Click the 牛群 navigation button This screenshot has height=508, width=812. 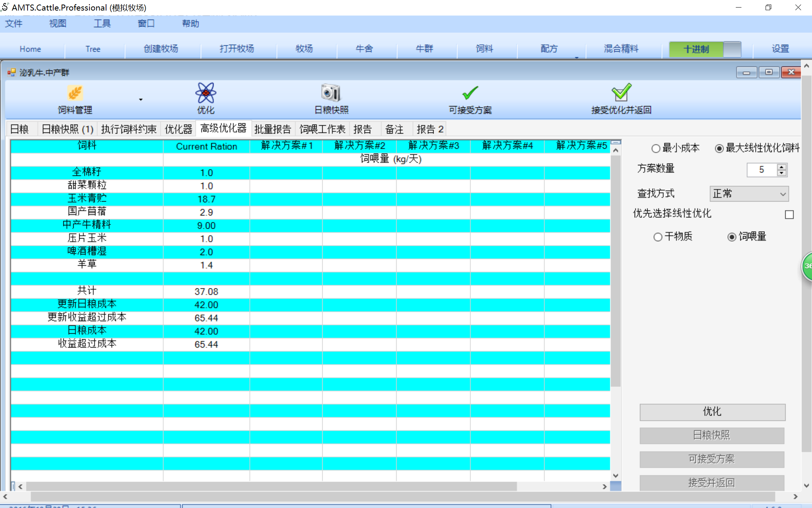[x=424, y=49]
